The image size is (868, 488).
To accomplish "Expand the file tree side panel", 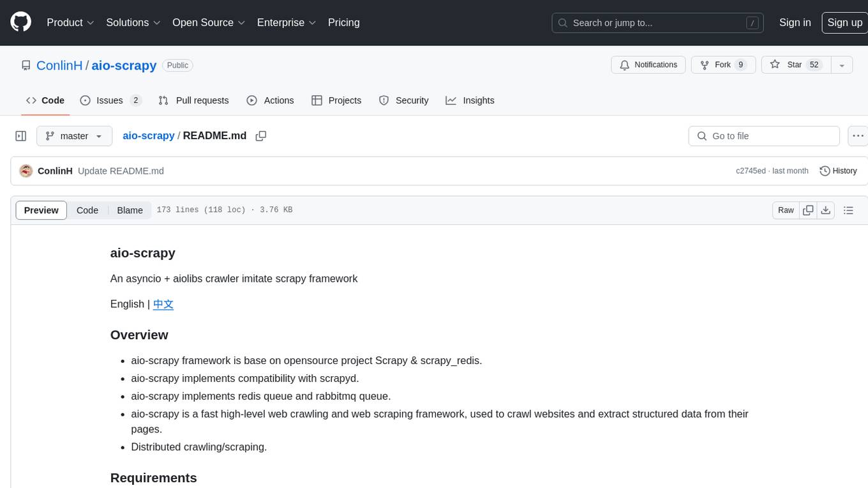I will [x=21, y=136].
